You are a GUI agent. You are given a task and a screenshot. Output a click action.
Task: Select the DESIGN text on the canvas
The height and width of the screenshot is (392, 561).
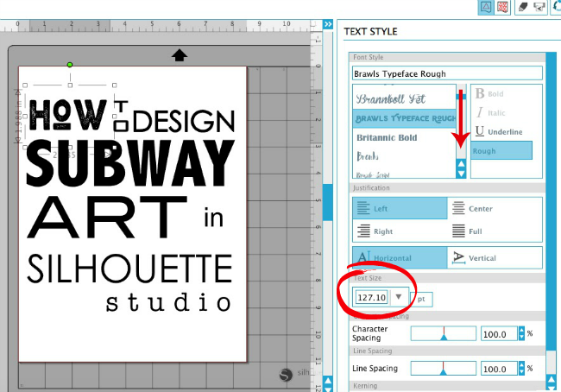point(184,121)
